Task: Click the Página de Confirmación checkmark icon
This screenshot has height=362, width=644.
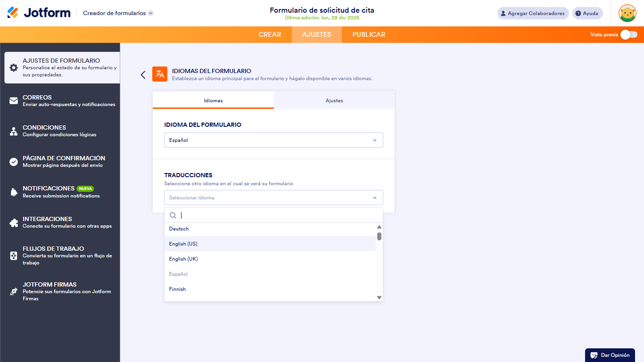Action: tap(14, 162)
